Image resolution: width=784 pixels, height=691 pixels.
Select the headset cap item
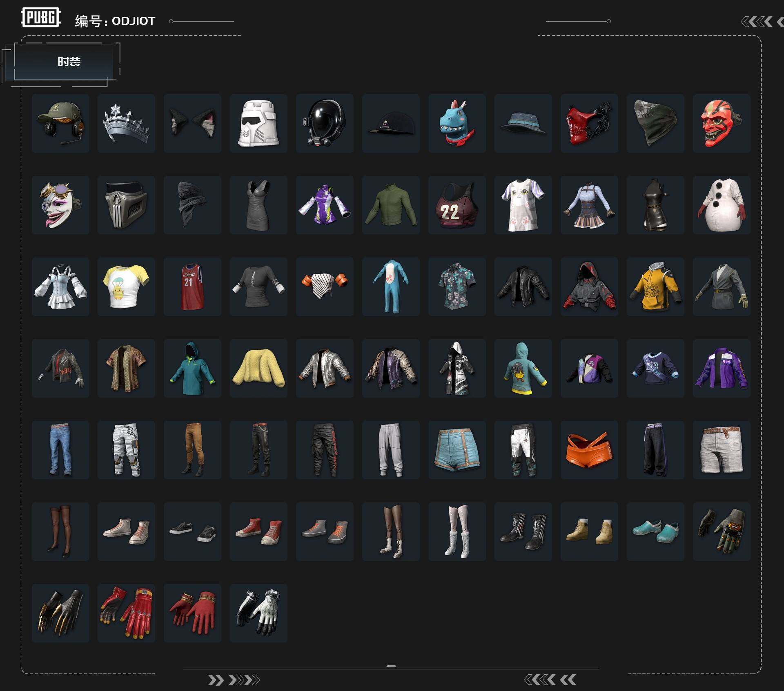tap(60, 124)
